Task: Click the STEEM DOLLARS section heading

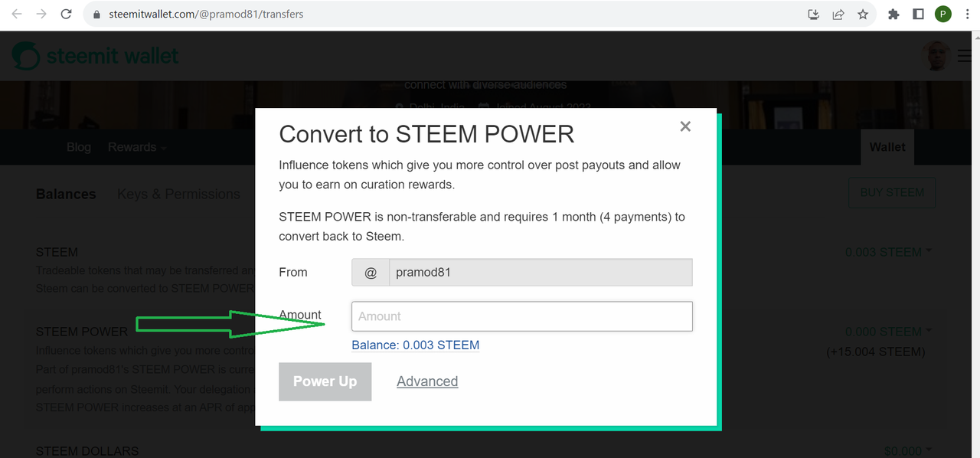Action: pos(87,451)
